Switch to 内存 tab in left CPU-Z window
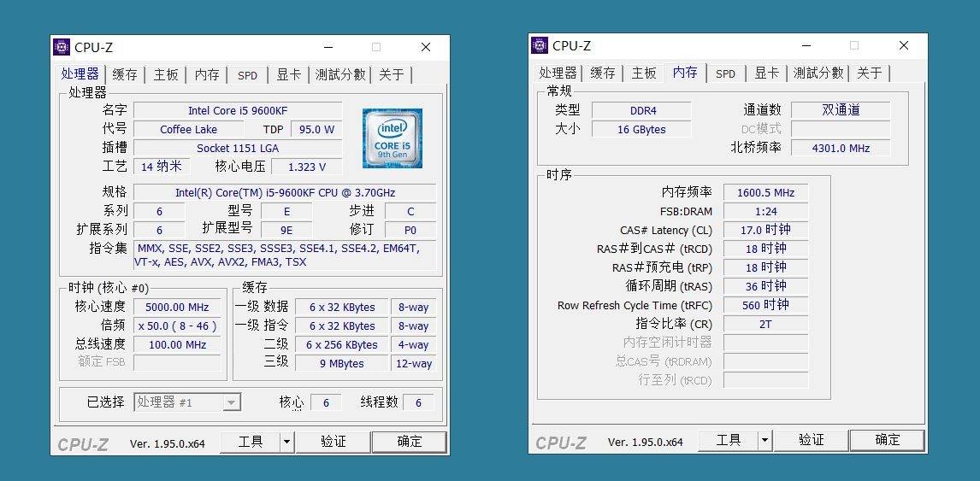 207,75
